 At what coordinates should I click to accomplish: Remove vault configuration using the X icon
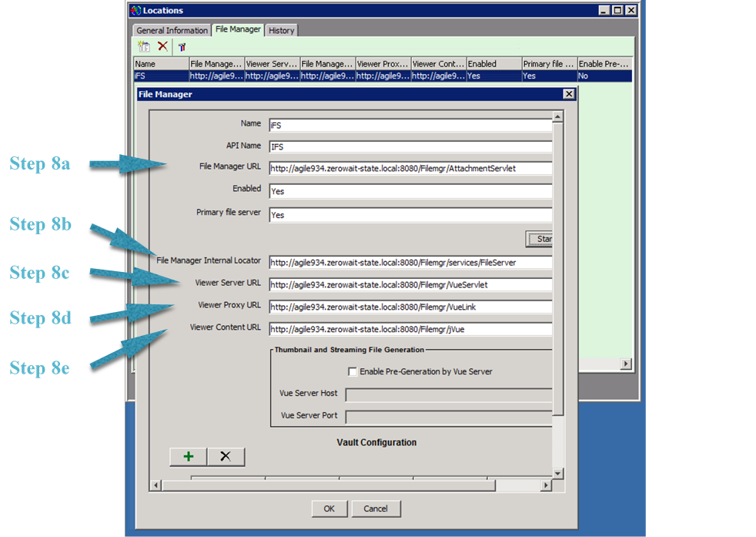(226, 456)
